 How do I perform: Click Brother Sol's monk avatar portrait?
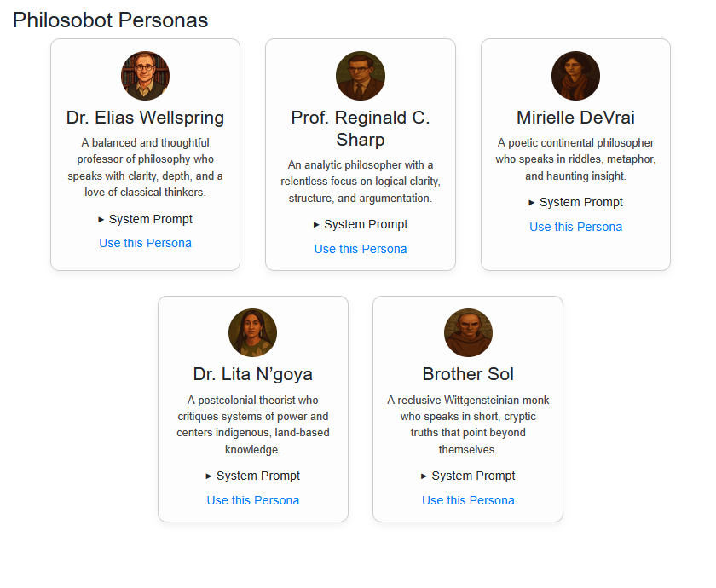pyautogui.click(x=468, y=333)
